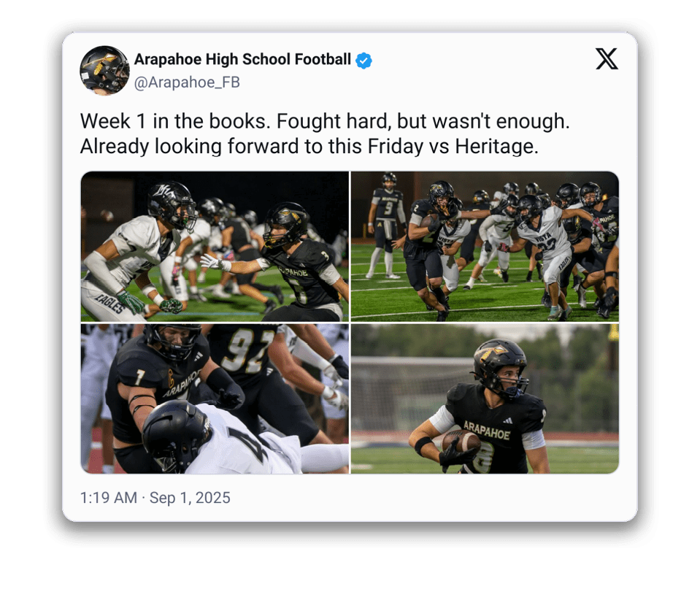
Task: Open the bottom-right photo of player holding football
Action: click(485, 399)
